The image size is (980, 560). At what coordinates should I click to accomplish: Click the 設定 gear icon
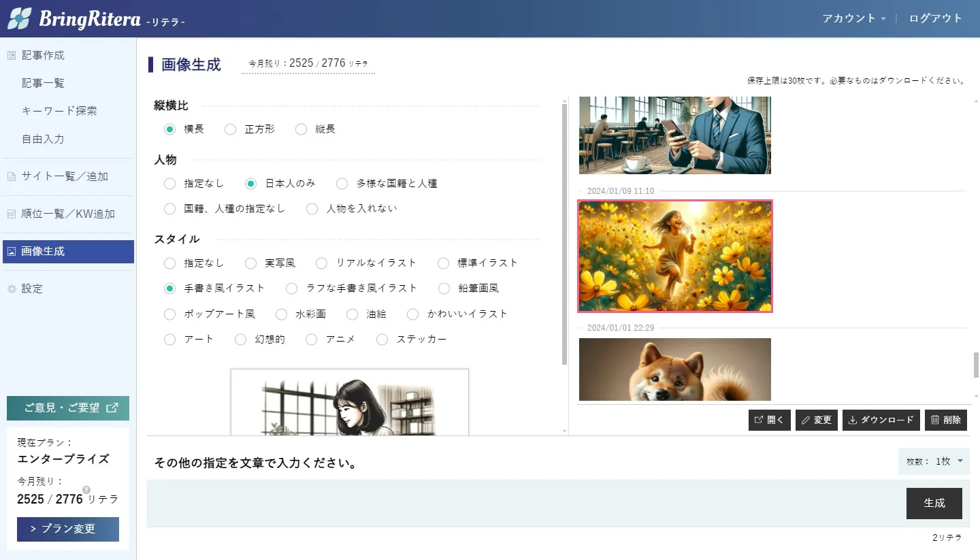coord(11,289)
